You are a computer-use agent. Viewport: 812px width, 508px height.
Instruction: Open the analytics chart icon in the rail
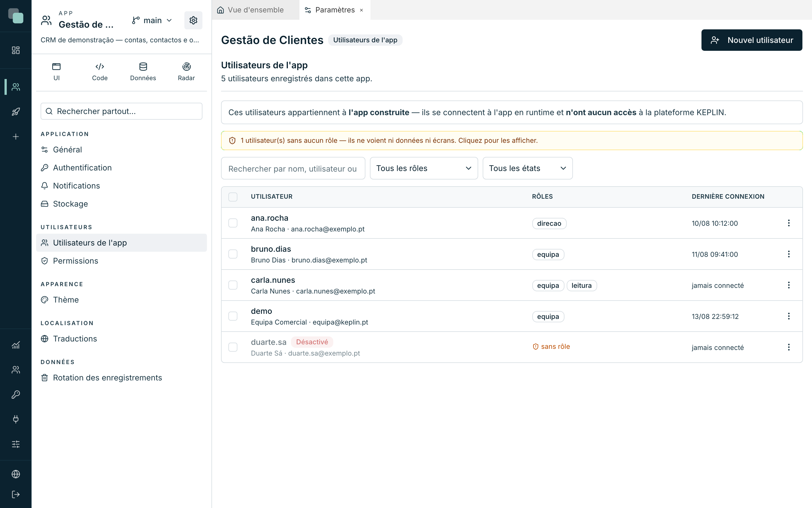(x=16, y=345)
